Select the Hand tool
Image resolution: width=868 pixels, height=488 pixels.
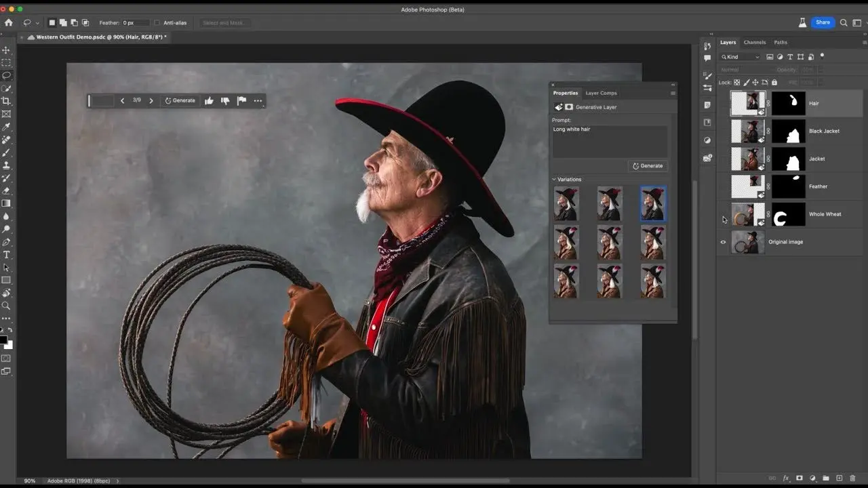(x=7, y=293)
